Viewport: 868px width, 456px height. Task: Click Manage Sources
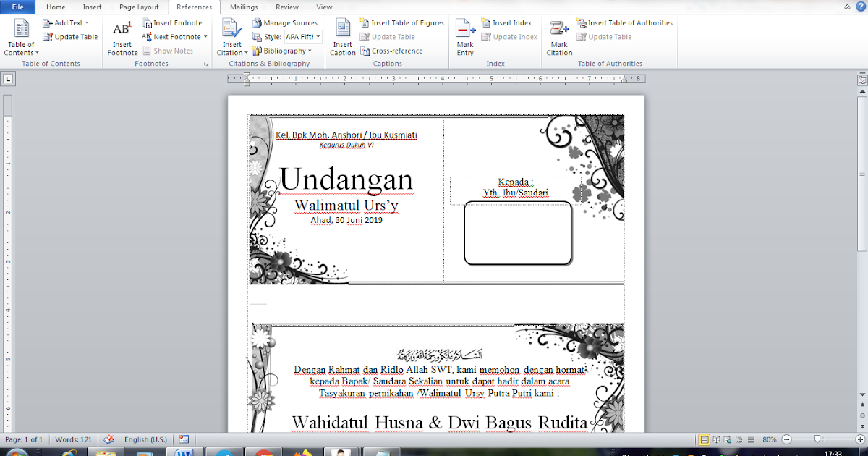click(285, 23)
